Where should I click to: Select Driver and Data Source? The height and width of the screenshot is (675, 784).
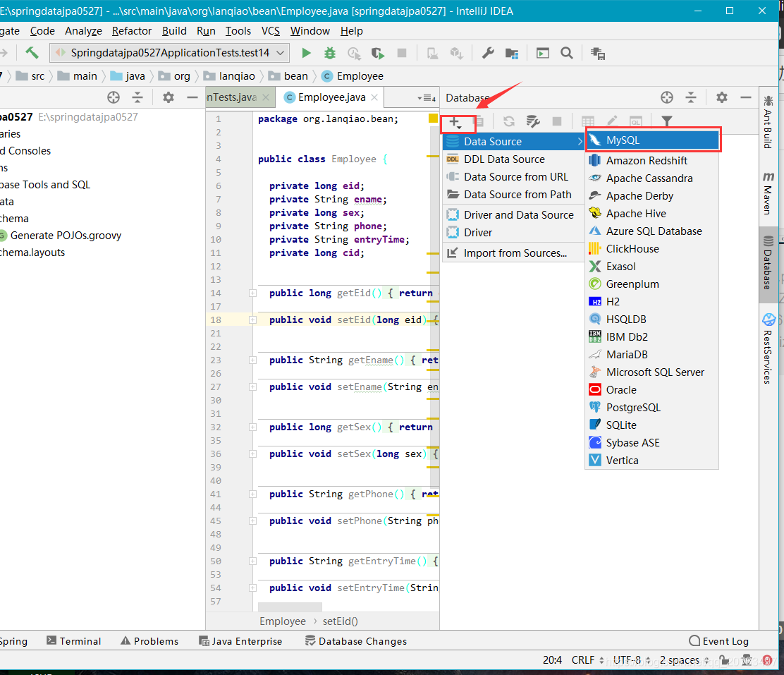click(x=514, y=214)
